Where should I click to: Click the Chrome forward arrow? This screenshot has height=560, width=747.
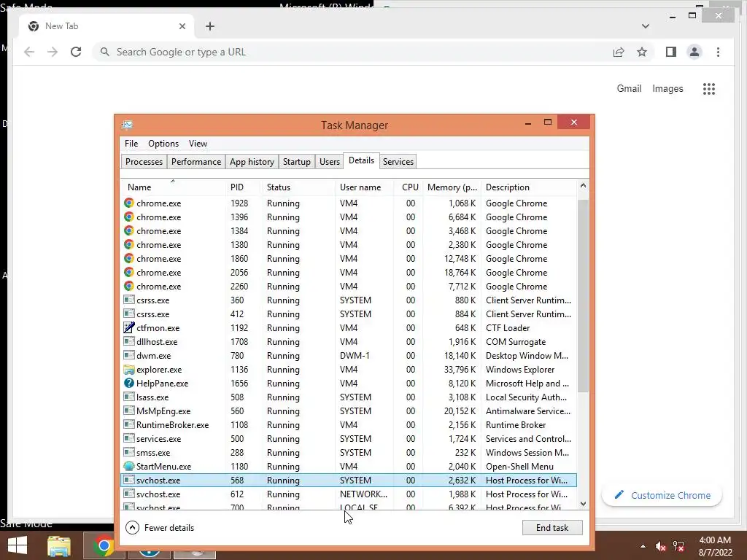pyautogui.click(x=53, y=52)
